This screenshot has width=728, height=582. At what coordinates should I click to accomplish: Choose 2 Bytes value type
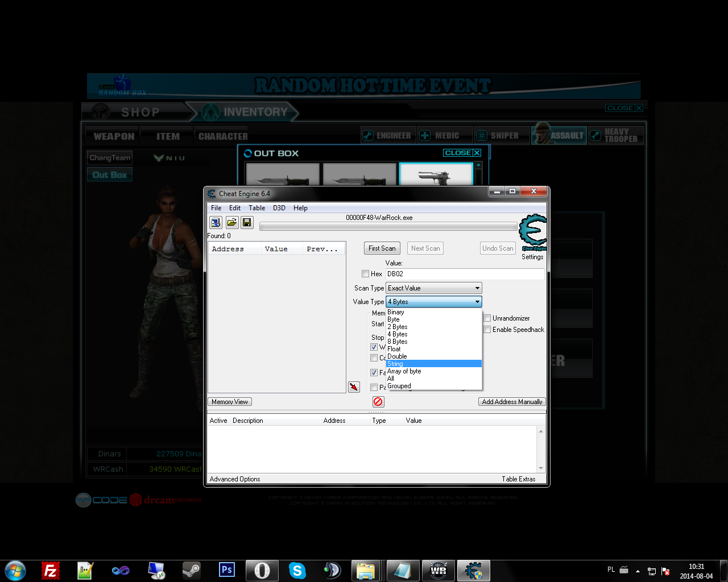click(x=434, y=327)
